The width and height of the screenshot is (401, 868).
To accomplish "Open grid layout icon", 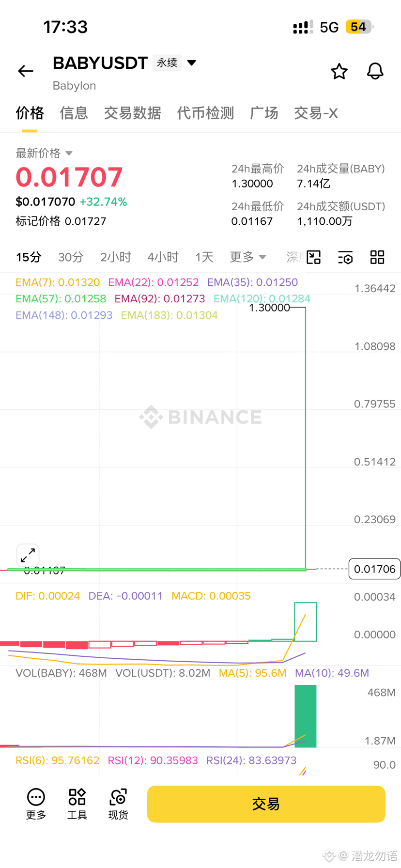I will (x=377, y=257).
